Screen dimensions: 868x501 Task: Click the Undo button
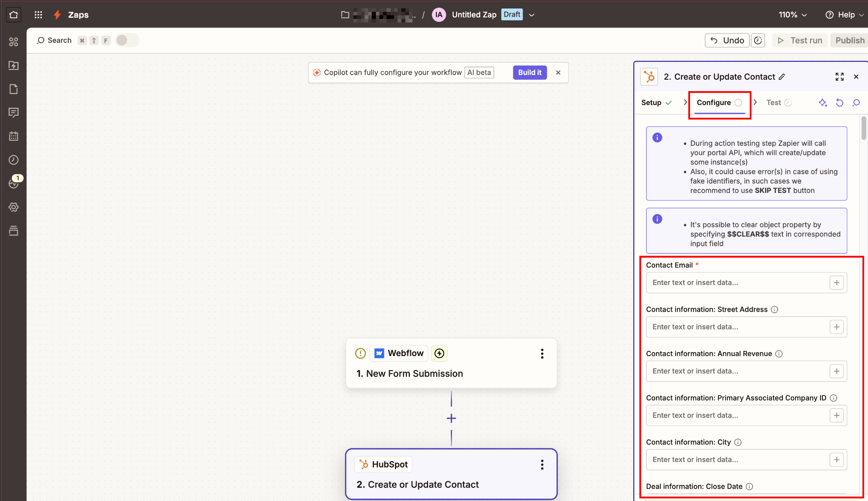[727, 40]
